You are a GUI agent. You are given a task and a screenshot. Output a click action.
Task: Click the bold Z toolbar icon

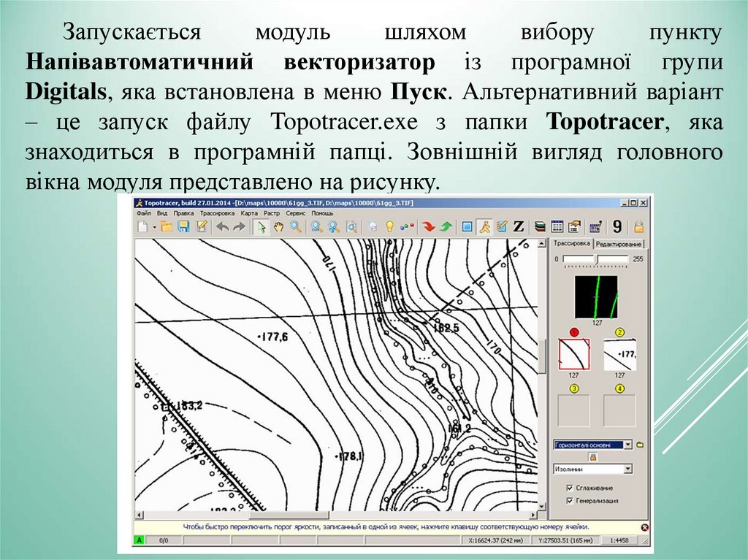click(519, 227)
